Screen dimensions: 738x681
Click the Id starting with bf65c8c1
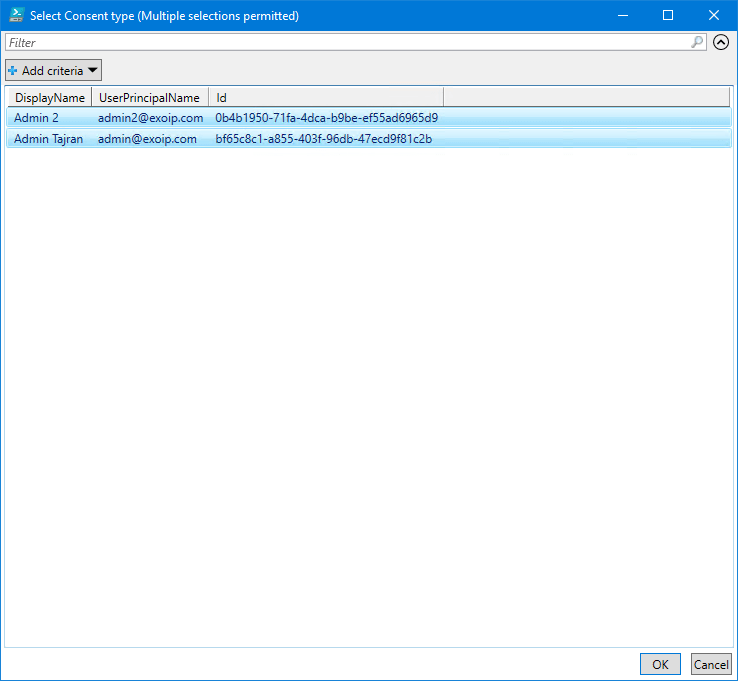pos(323,139)
